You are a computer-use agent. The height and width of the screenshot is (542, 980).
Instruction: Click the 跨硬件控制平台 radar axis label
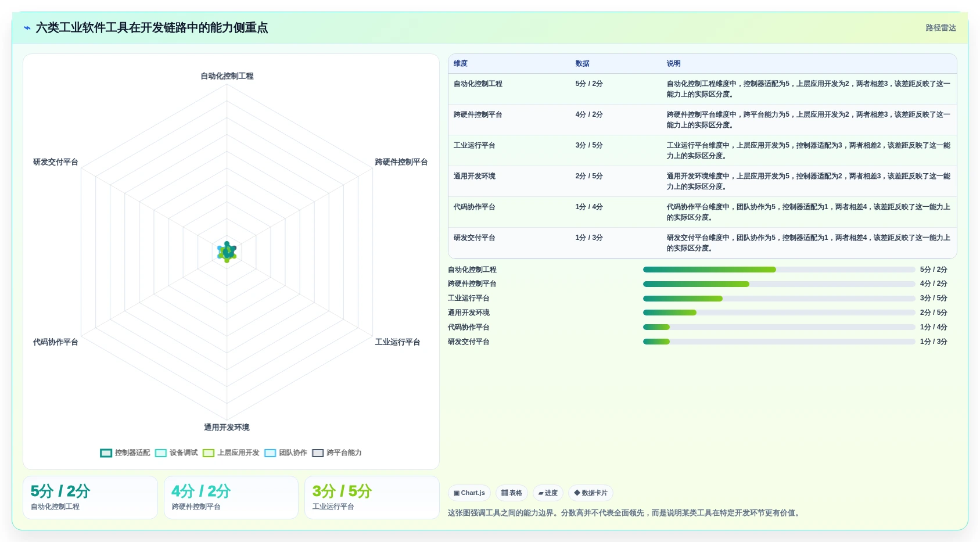point(401,162)
